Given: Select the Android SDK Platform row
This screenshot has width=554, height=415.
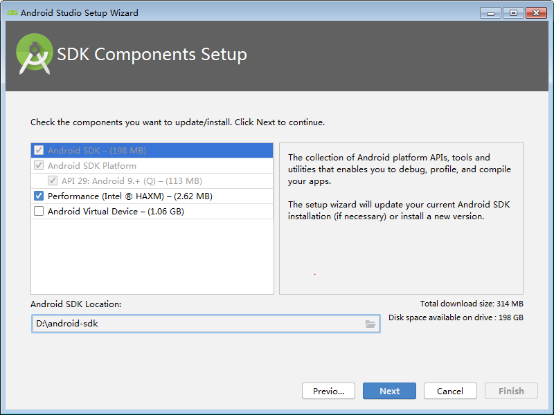Looking at the screenshot, I should (152, 166).
